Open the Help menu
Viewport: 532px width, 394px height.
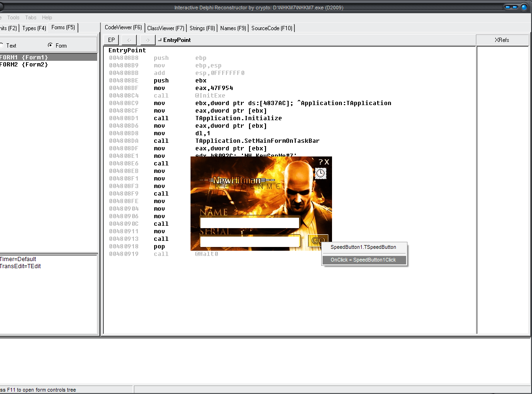click(x=47, y=17)
